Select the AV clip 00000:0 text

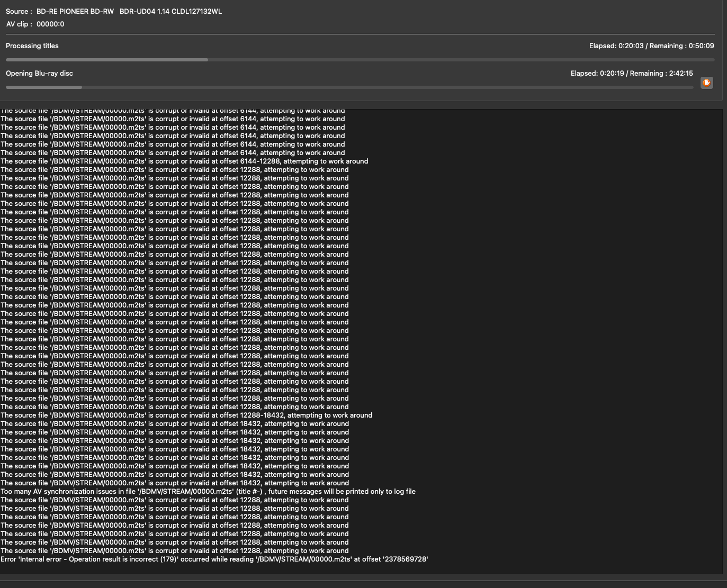click(x=50, y=24)
